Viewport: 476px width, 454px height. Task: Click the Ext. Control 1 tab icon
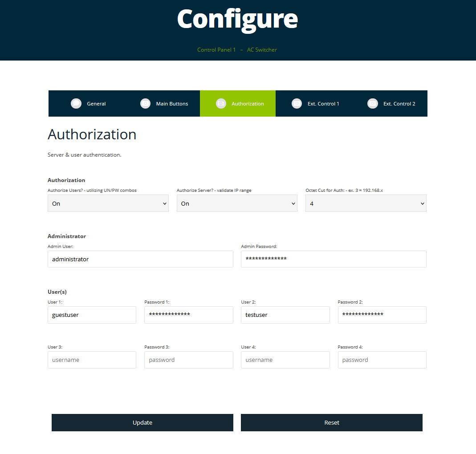(x=297, y=104)
